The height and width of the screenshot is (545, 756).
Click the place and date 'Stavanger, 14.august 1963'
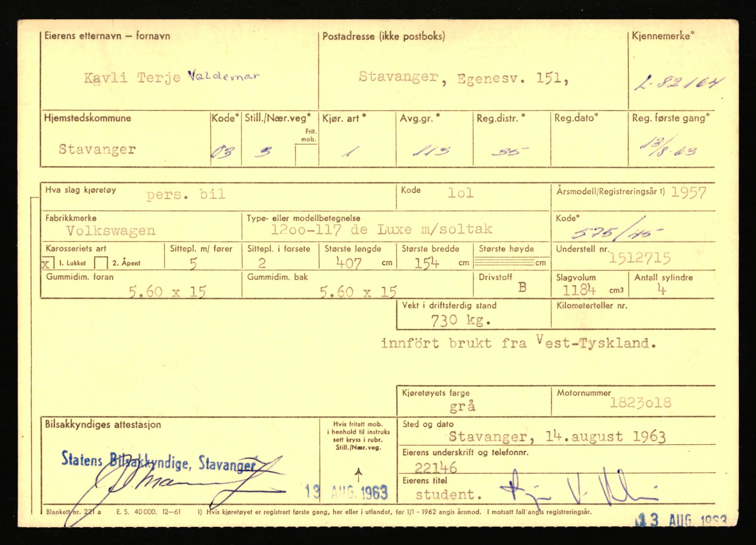[x=557, y=437]
